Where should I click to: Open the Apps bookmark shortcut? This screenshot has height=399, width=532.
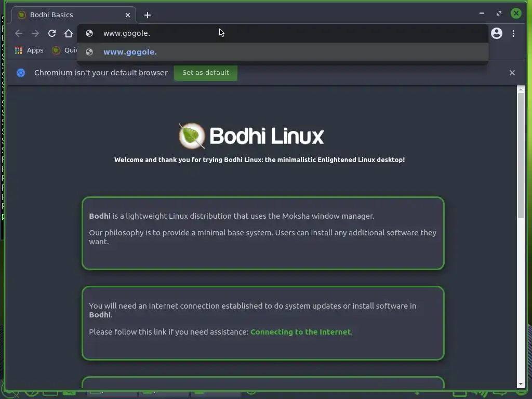[29, 50]
